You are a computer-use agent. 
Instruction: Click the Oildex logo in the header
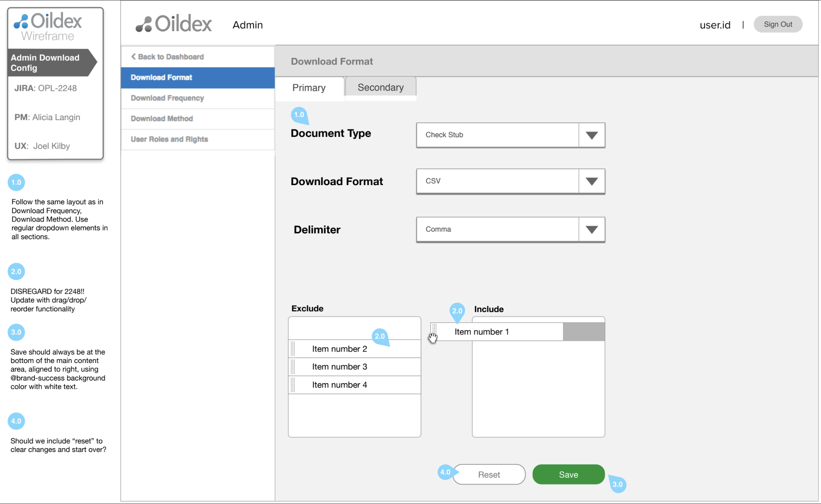tap(174, 24)
